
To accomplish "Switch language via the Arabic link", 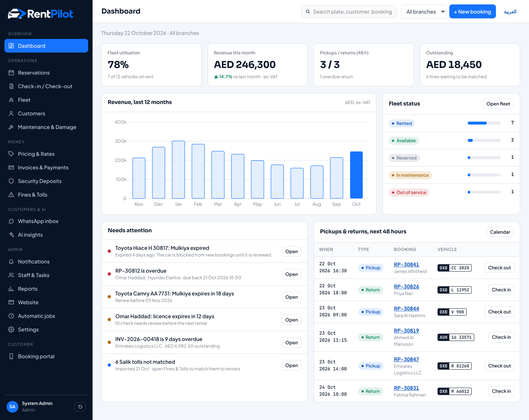I will click(510, 12).
